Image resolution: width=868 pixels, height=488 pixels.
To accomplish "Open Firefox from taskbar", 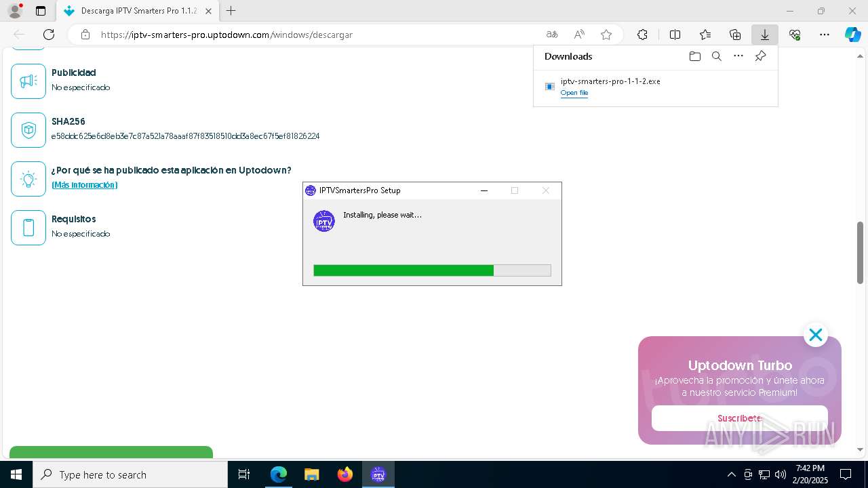I will (345, 474).
